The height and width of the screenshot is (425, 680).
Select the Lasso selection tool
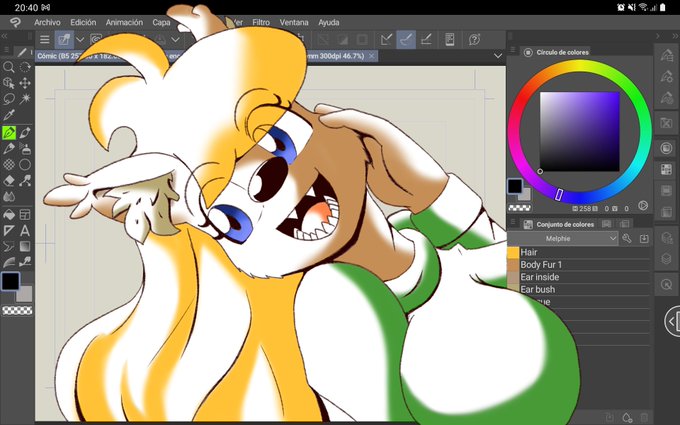[x=9, y=99]
